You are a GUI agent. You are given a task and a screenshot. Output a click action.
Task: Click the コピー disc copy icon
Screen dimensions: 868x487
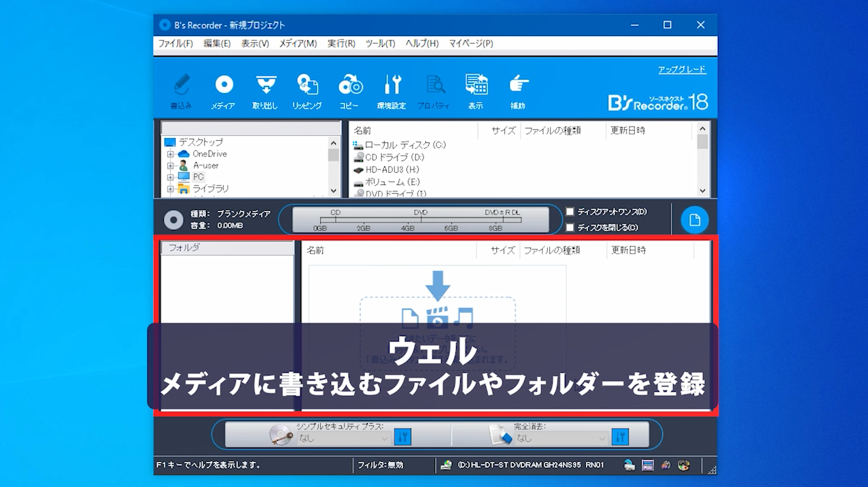[x=349, y=90]
